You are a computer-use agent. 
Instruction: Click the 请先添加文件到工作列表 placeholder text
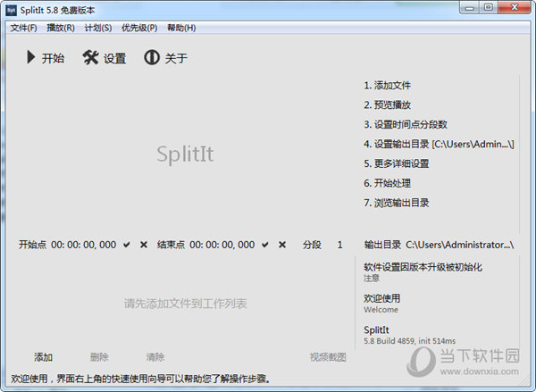pos(185,304)
